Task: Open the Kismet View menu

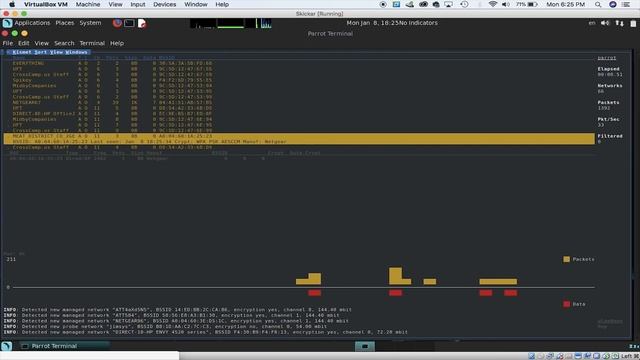Action: click(56, 52)
